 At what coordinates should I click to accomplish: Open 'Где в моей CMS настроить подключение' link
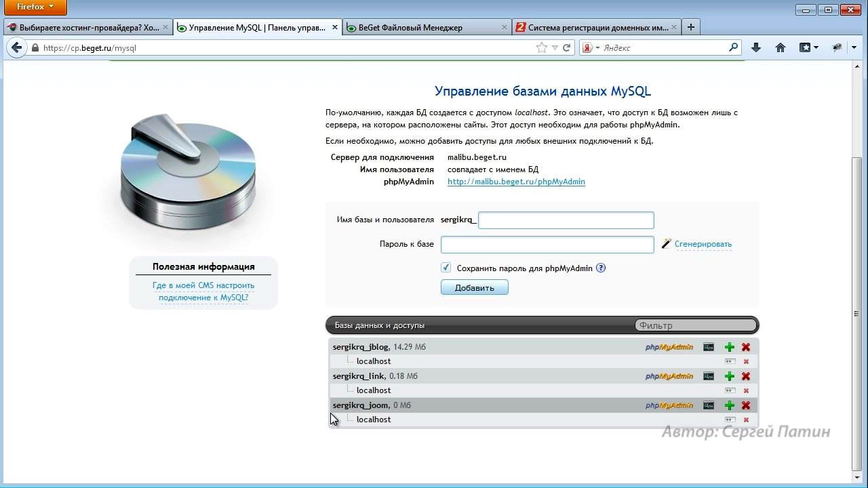(203, 291)
